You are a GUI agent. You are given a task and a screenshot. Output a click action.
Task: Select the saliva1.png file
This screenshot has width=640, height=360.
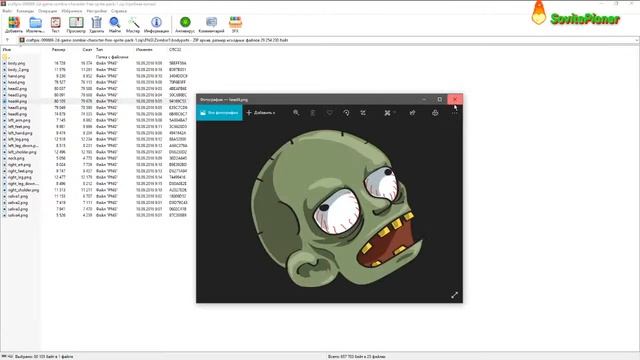[x=18, y=196]
